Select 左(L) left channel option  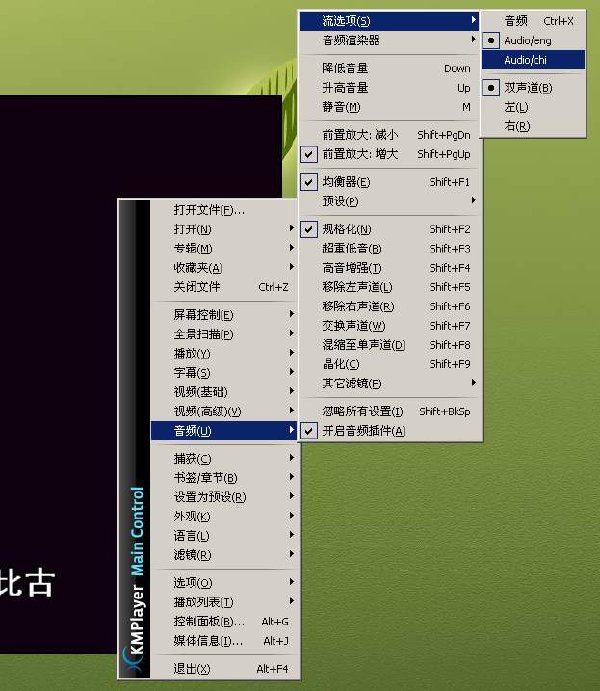(533, 107)
